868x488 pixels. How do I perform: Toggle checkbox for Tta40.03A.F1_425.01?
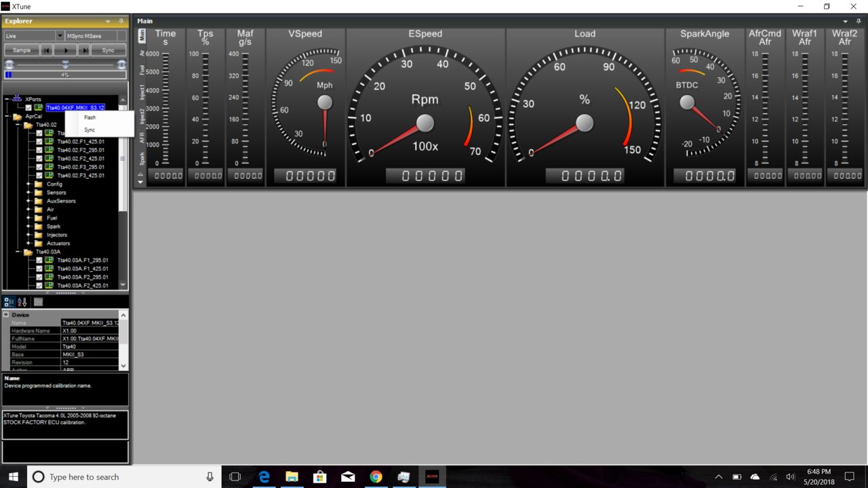(x=39, y=268)
